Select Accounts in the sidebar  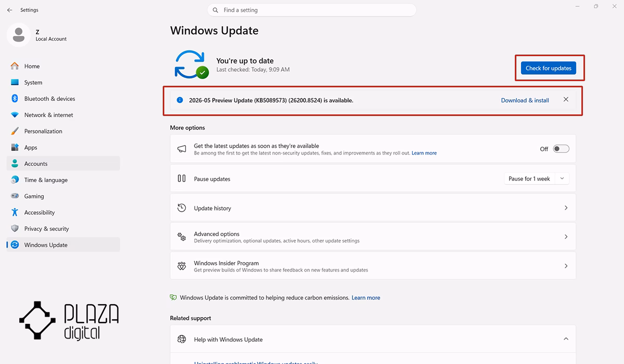click(63, 164)
